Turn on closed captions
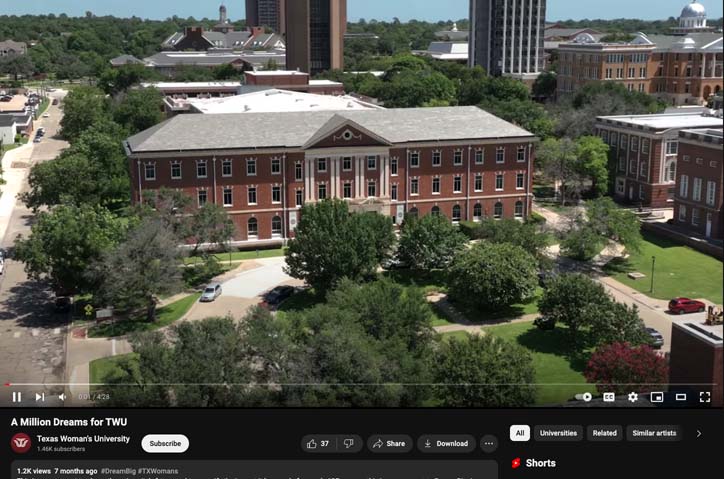This screenshot has width=724, height=479. pos(609,397)
